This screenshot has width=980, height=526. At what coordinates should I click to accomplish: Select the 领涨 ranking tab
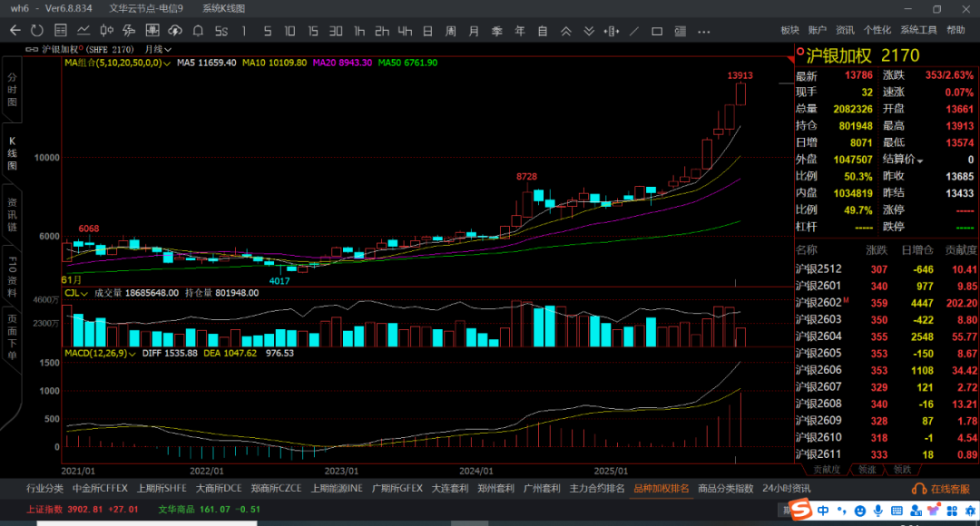point(867,470)
